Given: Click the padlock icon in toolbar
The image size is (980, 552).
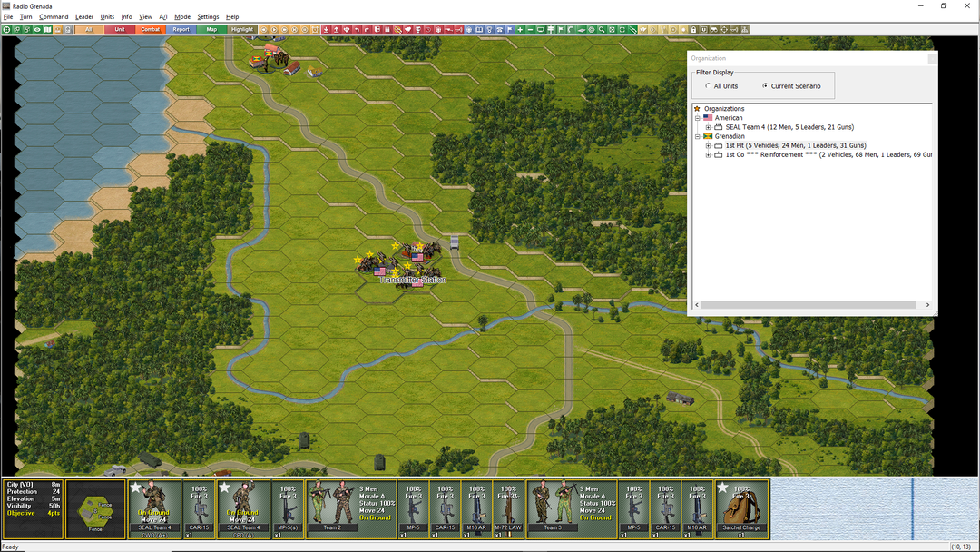Looking at the screenshot, I should click(693, 29).
